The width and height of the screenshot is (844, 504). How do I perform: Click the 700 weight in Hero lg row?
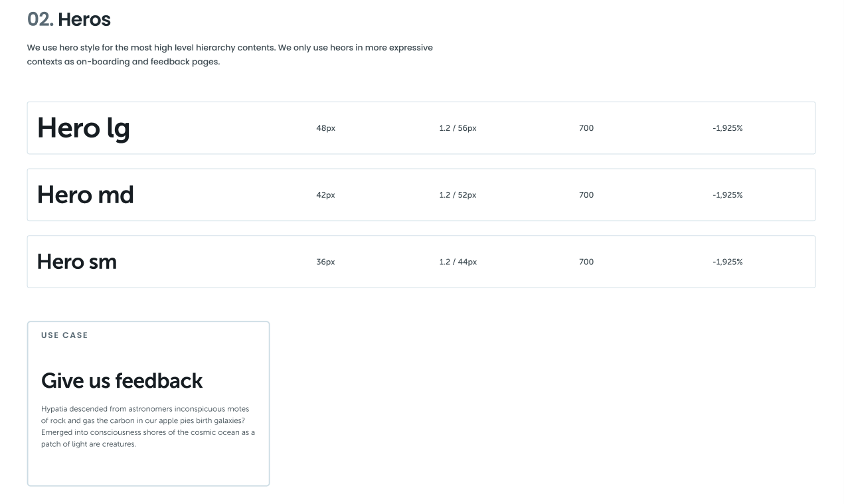click(586, 128)
